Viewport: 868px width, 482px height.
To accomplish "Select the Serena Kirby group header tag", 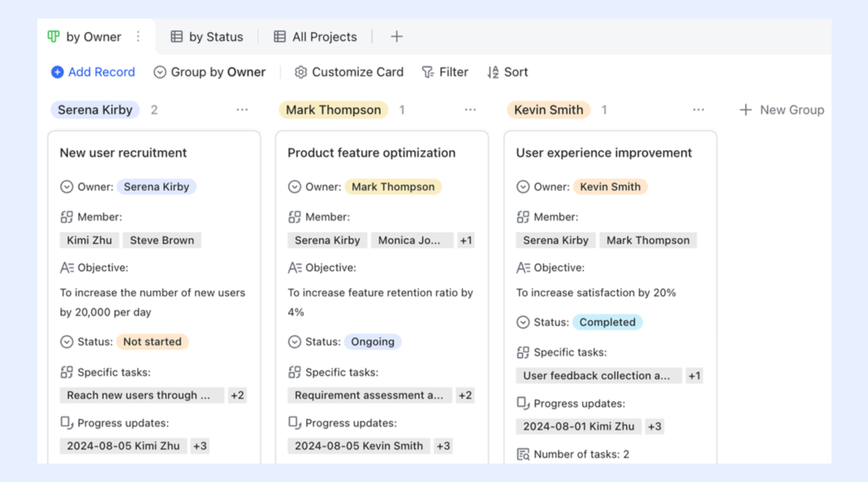I will coord(95,110).
